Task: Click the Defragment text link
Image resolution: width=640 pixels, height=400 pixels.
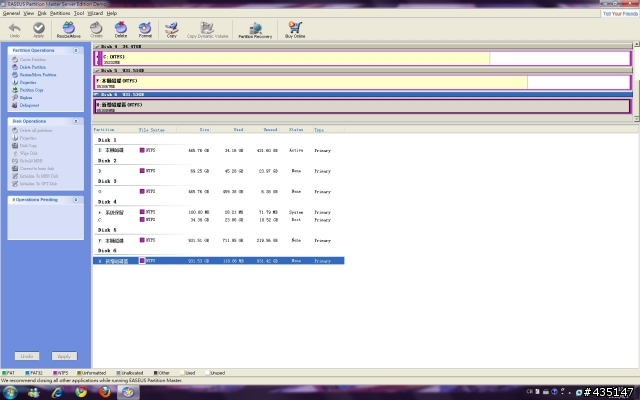Action: (x=29, y=105)
